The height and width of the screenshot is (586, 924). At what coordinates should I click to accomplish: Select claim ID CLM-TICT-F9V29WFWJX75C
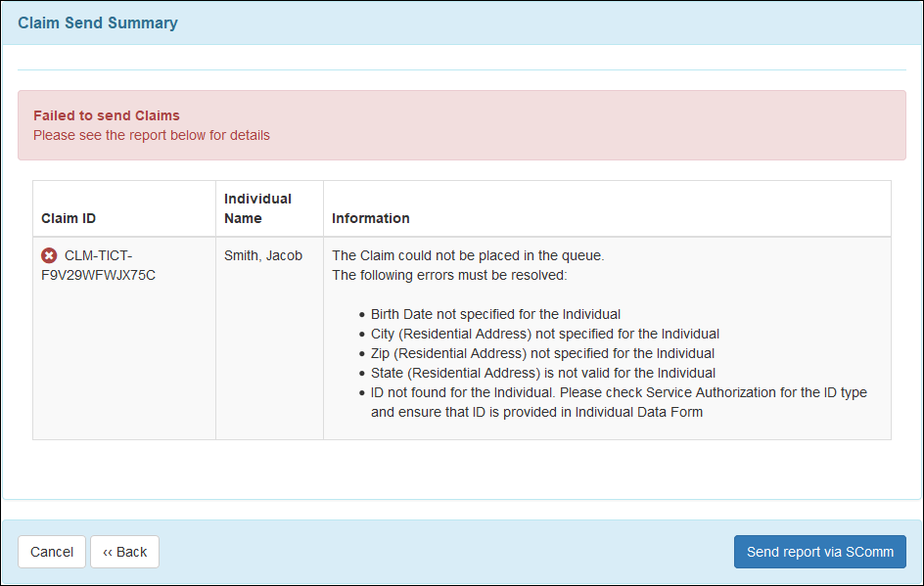[x=98, y=265]
